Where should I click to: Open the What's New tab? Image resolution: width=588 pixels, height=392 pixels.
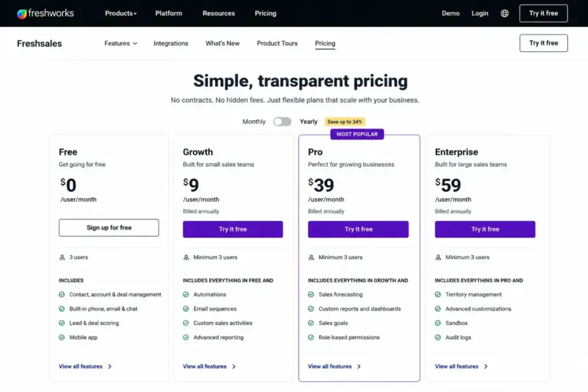tap(222, 44)
